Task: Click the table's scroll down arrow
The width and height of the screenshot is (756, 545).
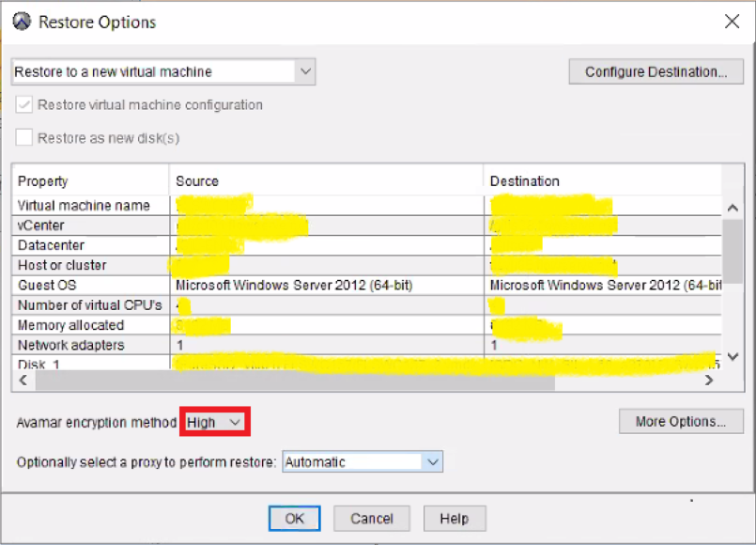Action: (x=733, y=356)
